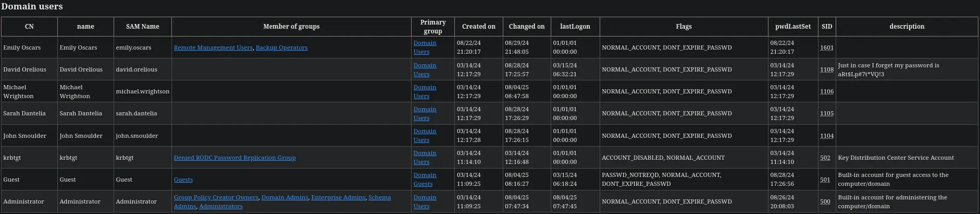
Task: Open Emily Oscars' Domain Users primary group
Action: point(425,47)
